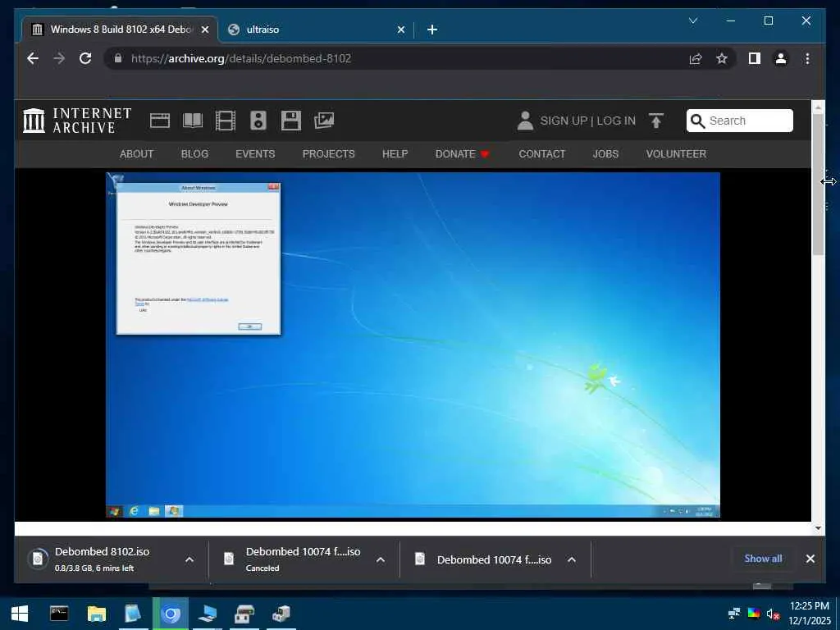This screenshot has height=630, width=840.
Task: Go back to previous page in Chrome
Action: pos(33,58)
